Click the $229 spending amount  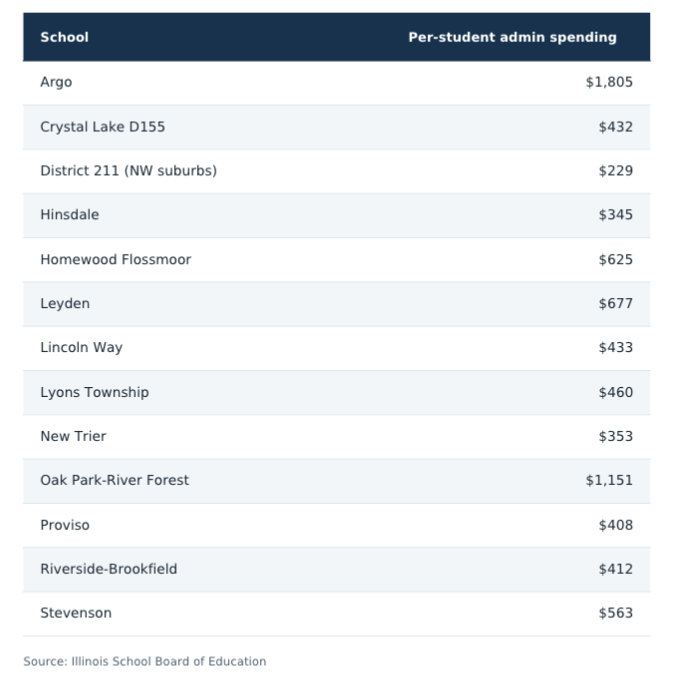pyautogui.click(x=616, y=171)
